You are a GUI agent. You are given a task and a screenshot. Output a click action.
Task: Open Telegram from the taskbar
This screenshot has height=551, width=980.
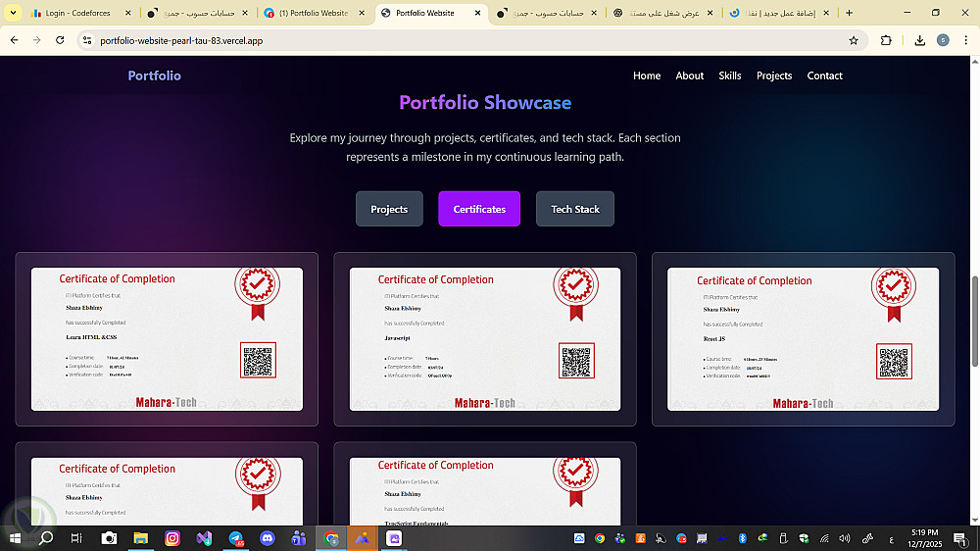pos(235,538)
